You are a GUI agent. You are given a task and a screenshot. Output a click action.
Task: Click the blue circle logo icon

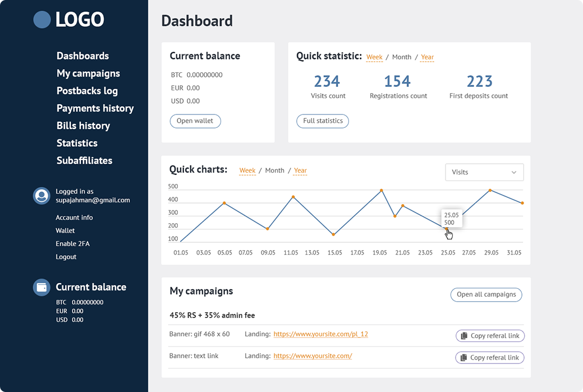[42, 20]
